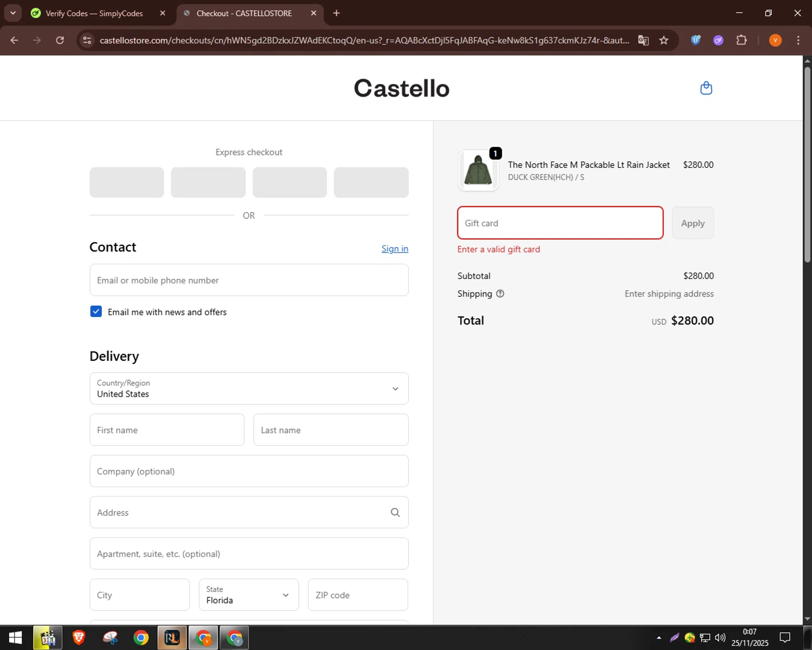The width and height of the screenshot is (812, 650).
Task: Show hidden system tray icons
Action: click(x=659, y=638)
